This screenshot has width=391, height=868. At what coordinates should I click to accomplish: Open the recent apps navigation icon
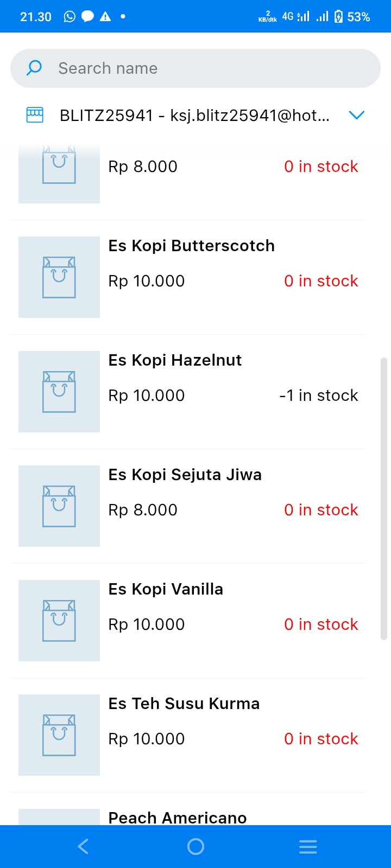point(308,846)
